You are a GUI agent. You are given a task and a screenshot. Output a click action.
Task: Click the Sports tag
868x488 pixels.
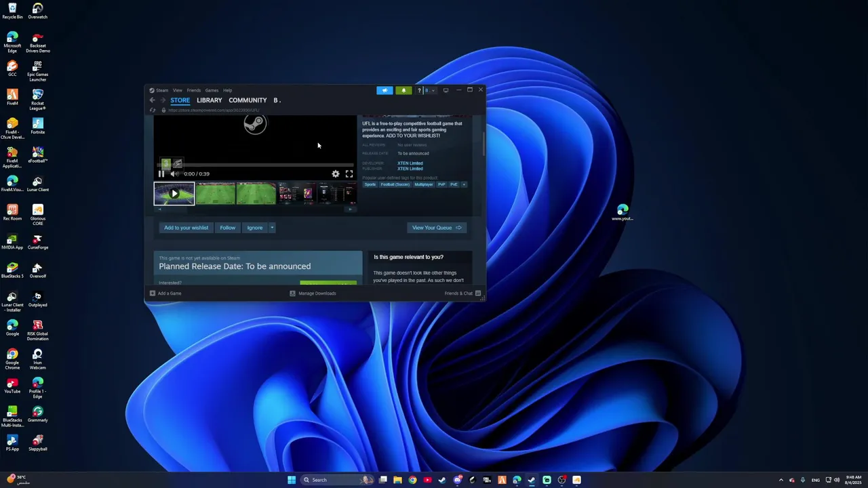pos(370,184)
